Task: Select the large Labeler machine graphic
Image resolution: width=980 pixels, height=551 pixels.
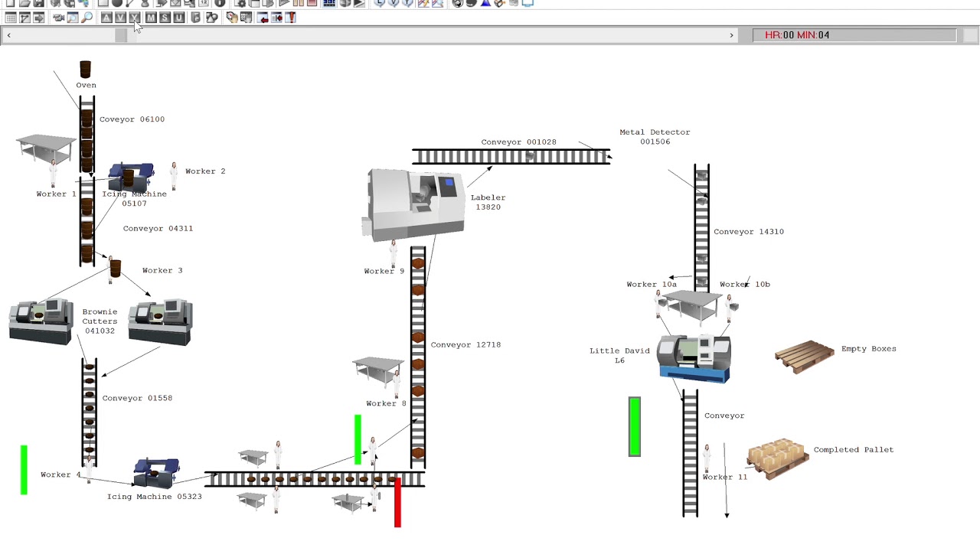Action: 413,205
